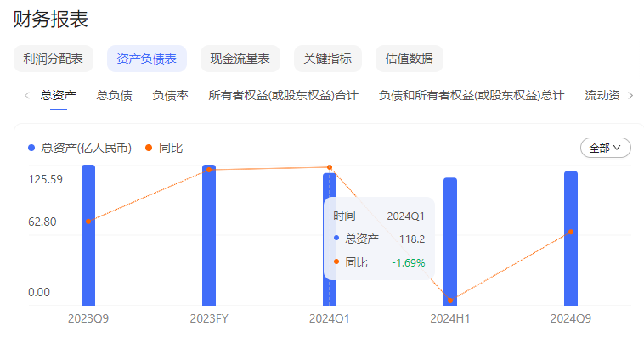
Task: Click the orange 同比 point at 2024Q9
Action: point(571,232)
